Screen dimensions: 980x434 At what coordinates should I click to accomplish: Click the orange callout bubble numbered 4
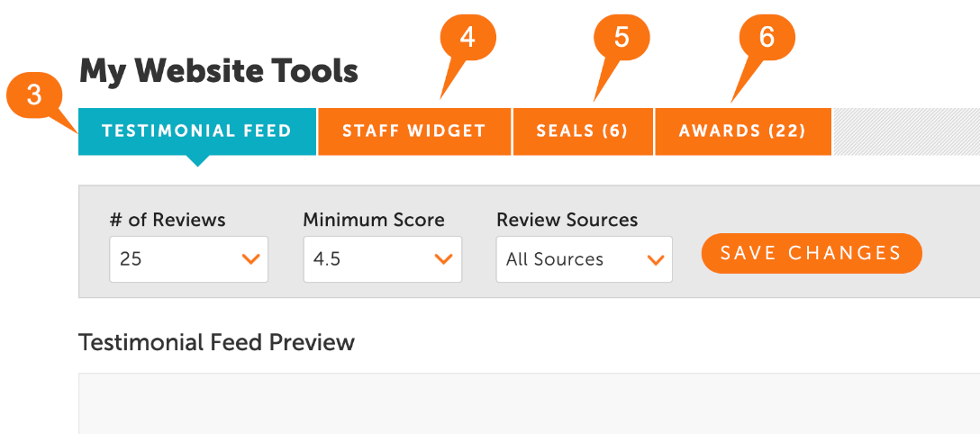tap(467, 37)
